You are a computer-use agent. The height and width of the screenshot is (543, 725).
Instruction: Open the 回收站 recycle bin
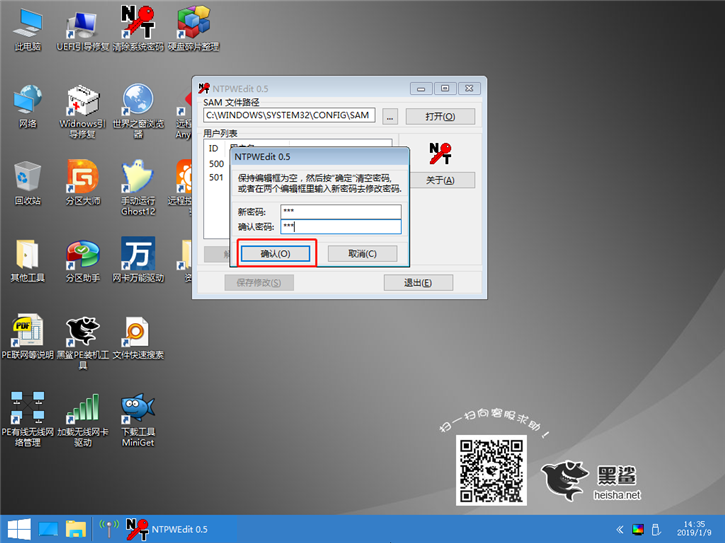click(x=28, y=178)
